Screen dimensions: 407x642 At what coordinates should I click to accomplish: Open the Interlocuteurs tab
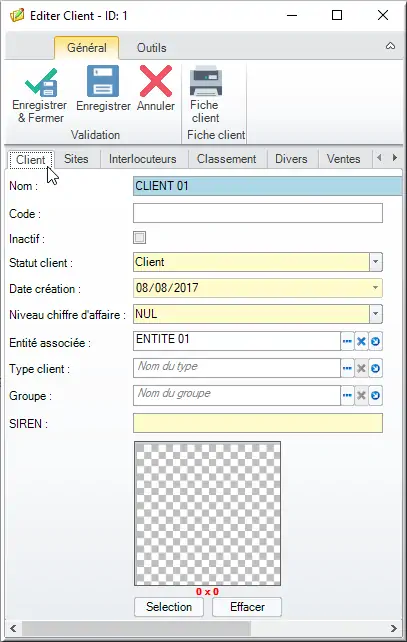(x=142, y=159)
